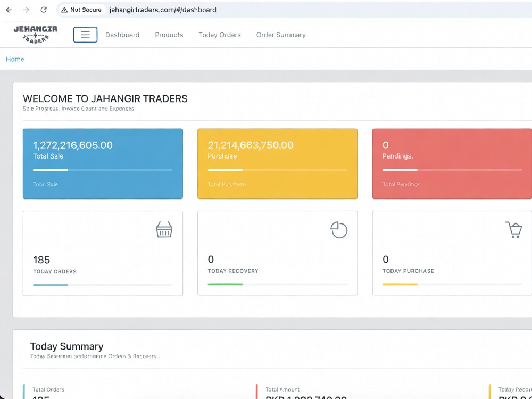The height and width of the screenshot is (399, 532).
Task: Open the Products nav item
Action: click(x=169, y=35)
